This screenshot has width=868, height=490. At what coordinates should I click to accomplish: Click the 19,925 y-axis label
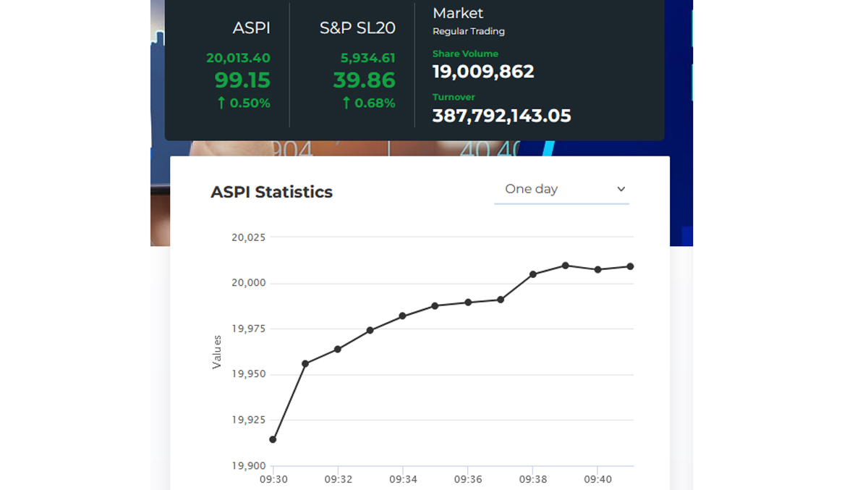coord(249,420)
